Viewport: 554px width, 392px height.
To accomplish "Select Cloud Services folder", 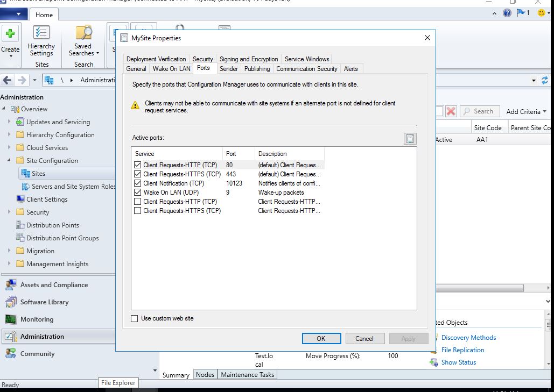I will (x=47, y=147).
